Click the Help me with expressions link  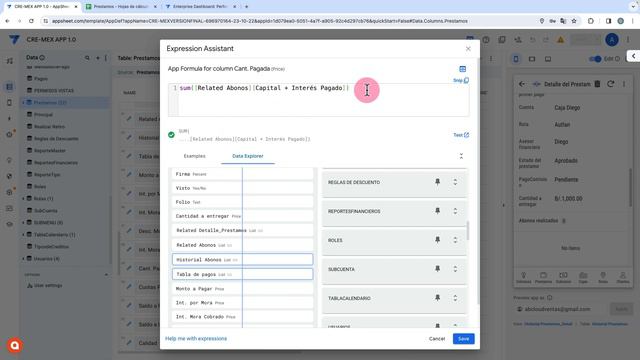[196, 338]
